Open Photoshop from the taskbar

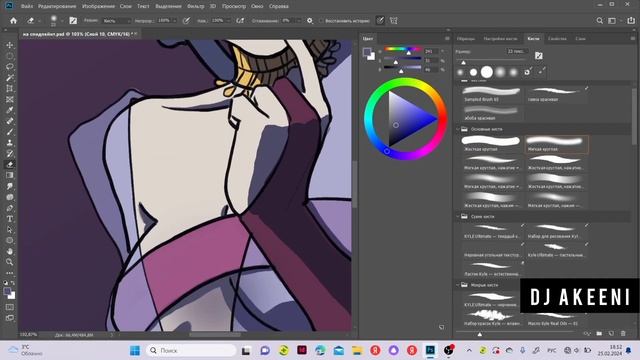click(430, 350)
